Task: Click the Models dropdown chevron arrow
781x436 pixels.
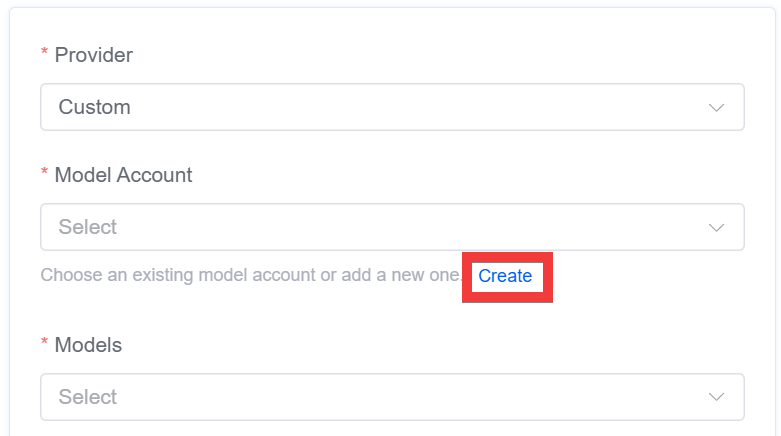Action: pyautogui.click(x=716, y=397)
